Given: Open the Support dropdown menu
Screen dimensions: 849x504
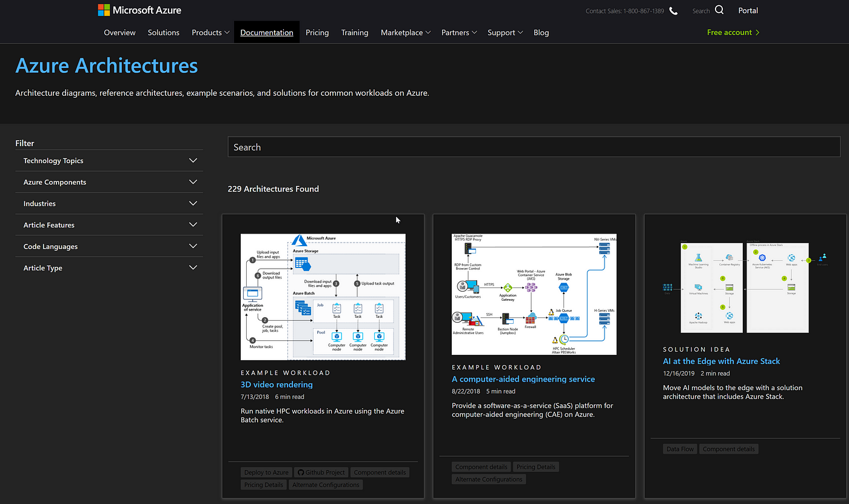Looking at the screenshot, I should click(505, 33).
